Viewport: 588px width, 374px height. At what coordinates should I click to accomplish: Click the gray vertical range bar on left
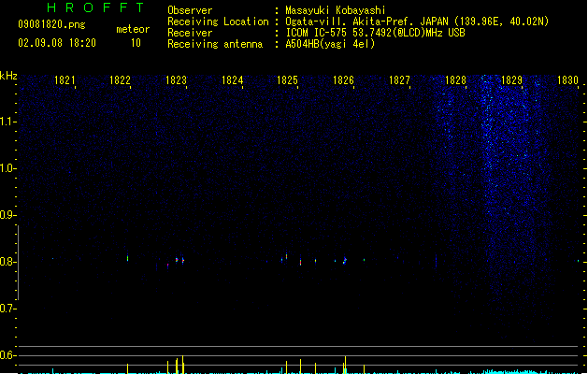click(18, 262)
